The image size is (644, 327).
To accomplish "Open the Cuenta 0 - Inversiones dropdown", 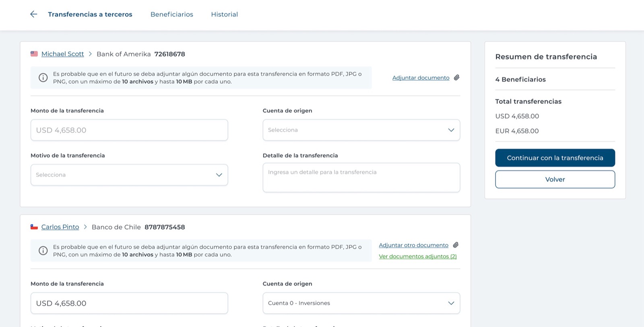I will click(x=361, y=303).
